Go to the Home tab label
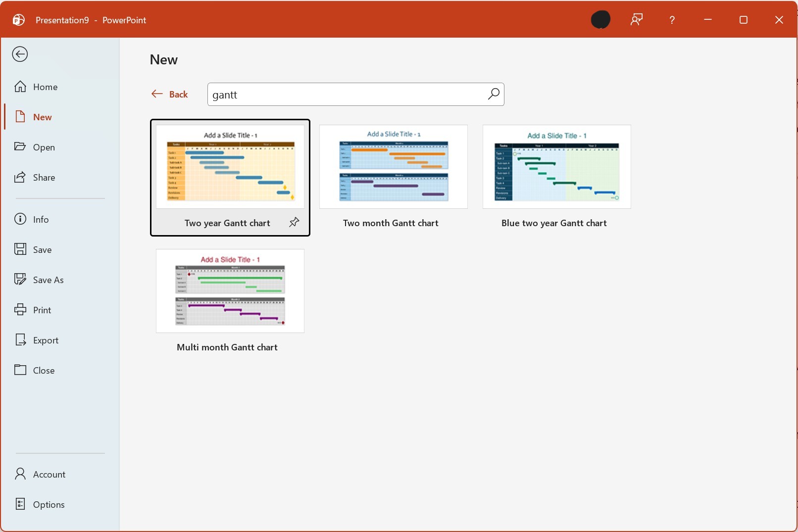798x532 pixels. pyautogui.click(x=45, y=87)
